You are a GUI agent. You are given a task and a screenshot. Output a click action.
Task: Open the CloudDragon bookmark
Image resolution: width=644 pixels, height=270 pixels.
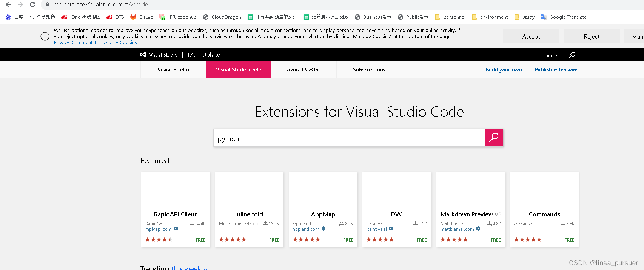(222, 17)
